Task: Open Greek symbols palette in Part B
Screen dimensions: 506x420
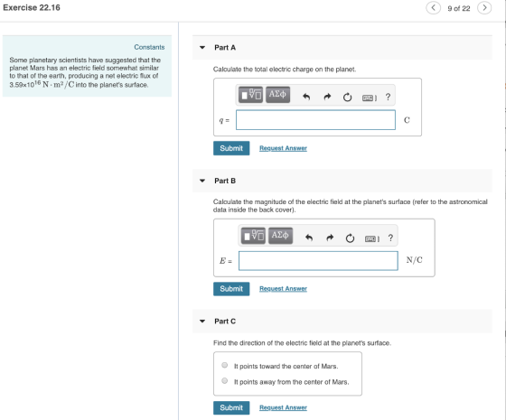Action: 280,235
